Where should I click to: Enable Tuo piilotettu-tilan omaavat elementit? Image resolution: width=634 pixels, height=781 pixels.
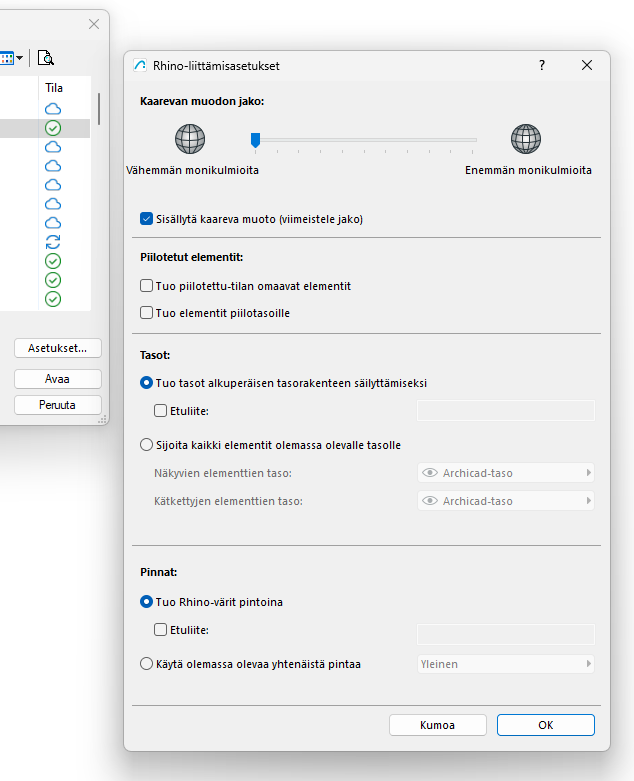coord(148,286)
